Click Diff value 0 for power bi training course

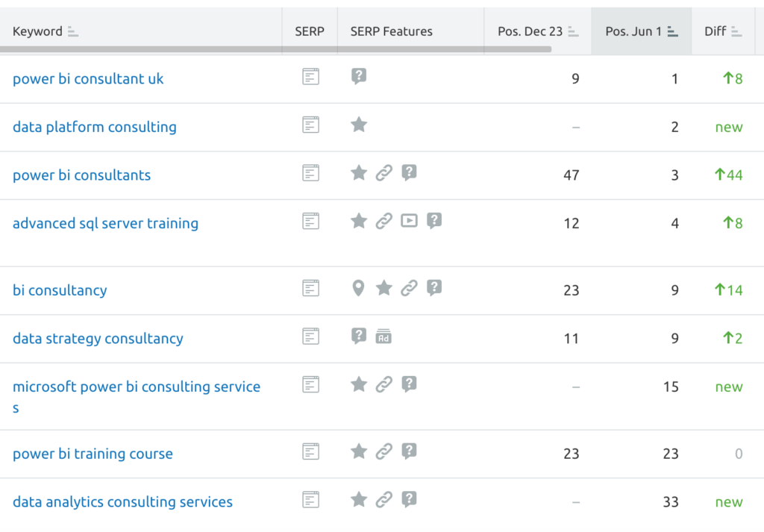tap(739, 454)
